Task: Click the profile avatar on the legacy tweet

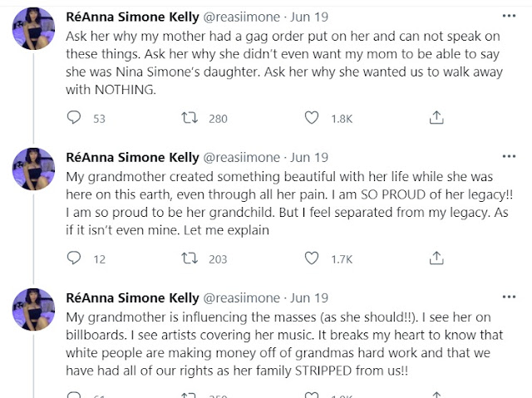Action: 35,176
